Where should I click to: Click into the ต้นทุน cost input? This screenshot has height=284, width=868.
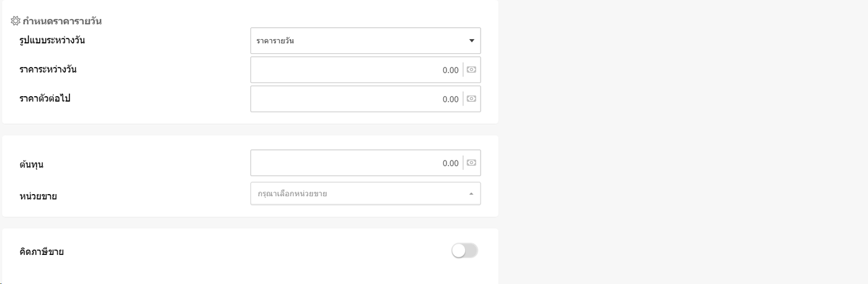[356, 163]
